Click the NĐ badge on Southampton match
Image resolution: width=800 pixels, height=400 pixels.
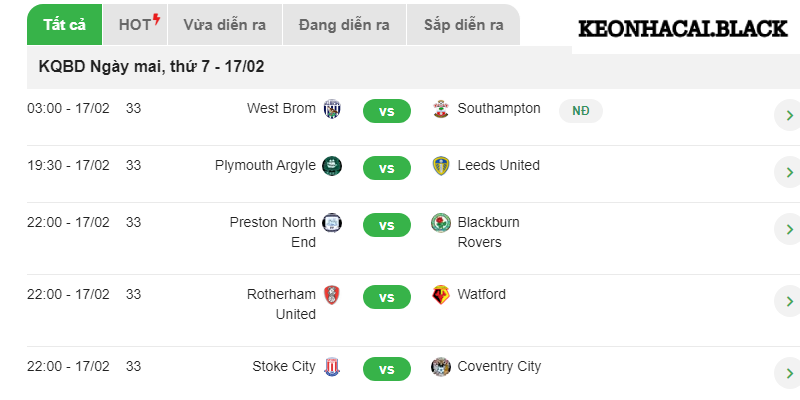pyautogui.click(x=580, y=111)
